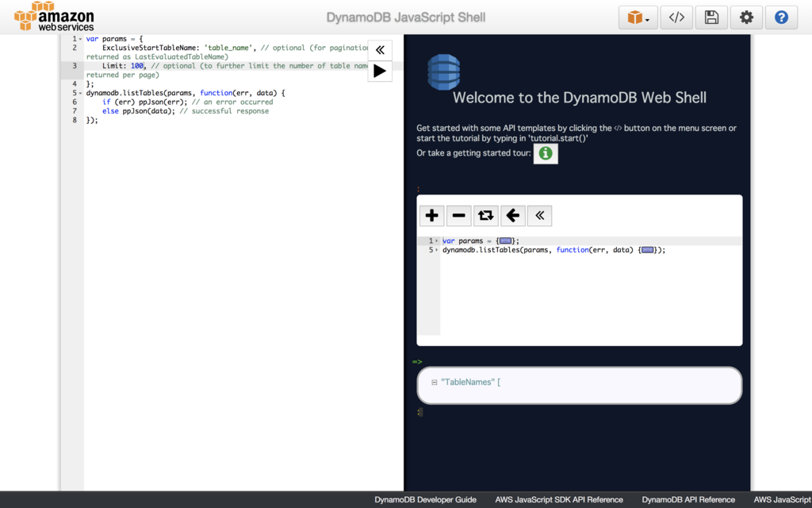812x508 pixels.
Task: Open AWS JavaScript SDK API Reference link
Action: pyautogui.click(x=559, y=500)
